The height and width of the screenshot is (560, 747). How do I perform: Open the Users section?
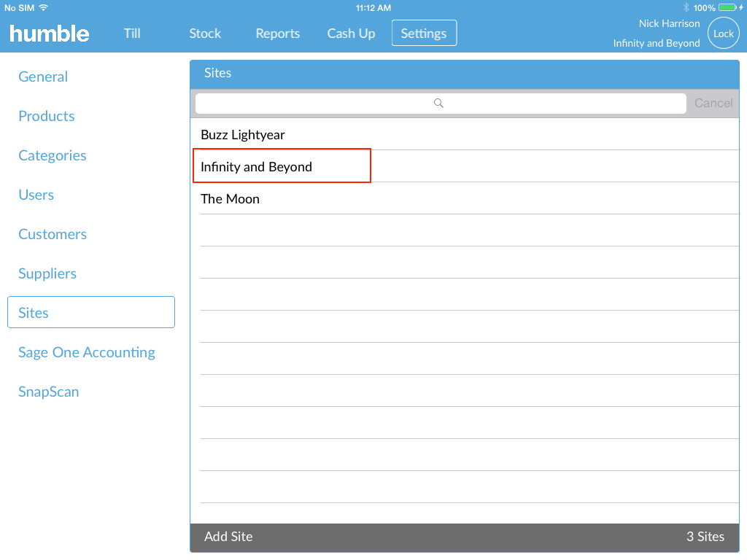point(36,195)
